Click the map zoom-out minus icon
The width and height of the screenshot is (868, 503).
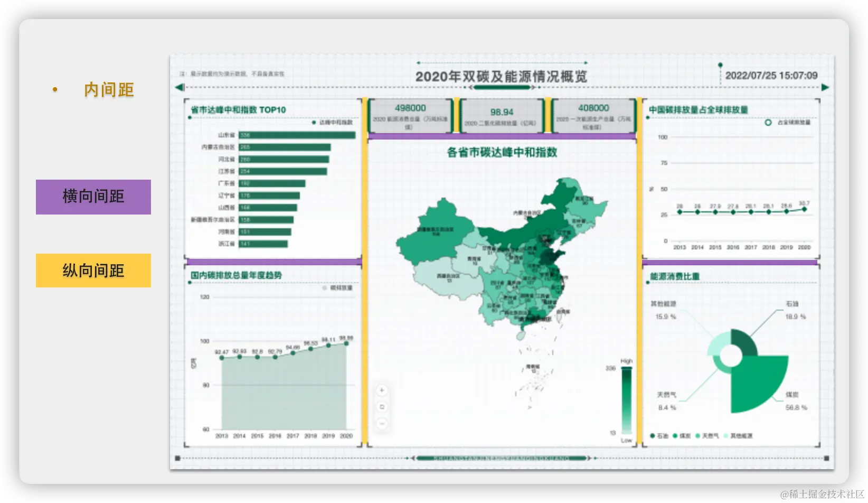click(382, 424)
